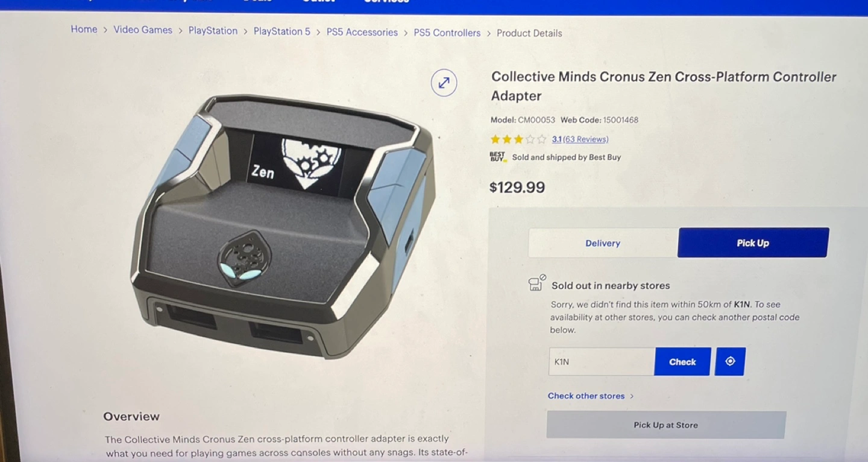Go to Video Games breadcrumb
868x462 pixels.
(x=143, y=30)
